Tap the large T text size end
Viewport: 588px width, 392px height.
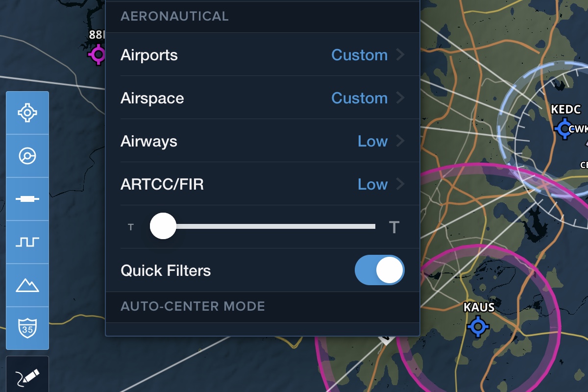click(394, 227)
